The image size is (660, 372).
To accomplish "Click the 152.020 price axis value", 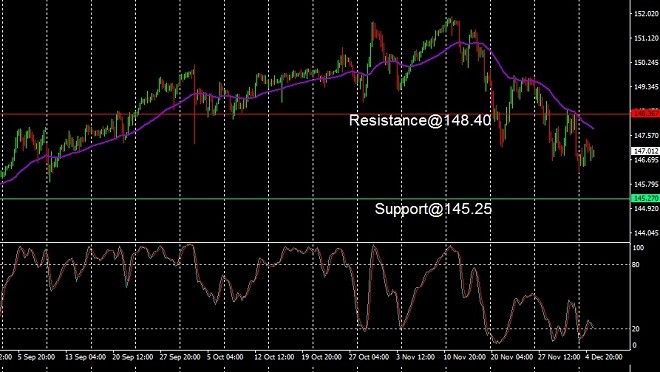I will pos(646,14).
